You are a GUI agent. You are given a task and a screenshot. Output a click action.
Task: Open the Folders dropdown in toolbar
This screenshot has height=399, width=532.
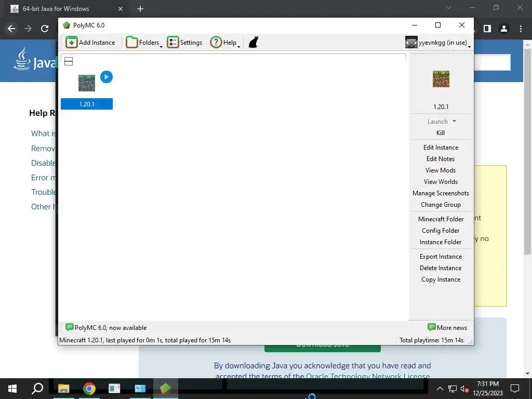144,43
